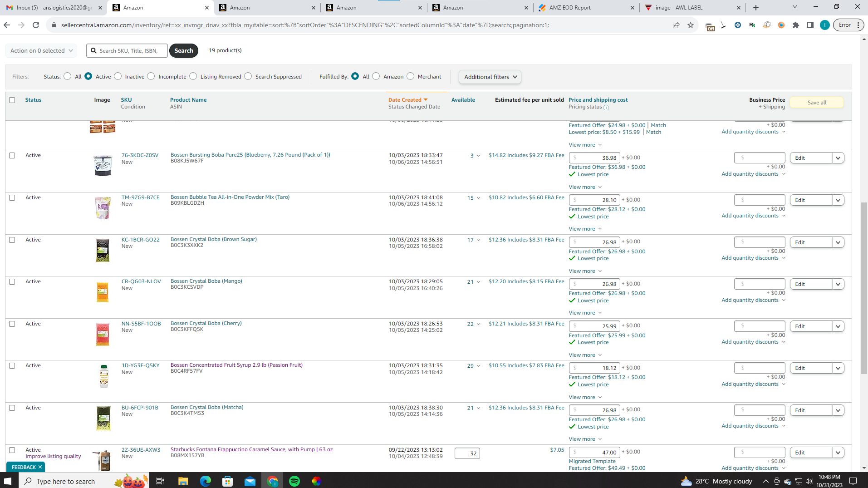Viewport: 868px width, 488px height.
Task: Click the search magnifier in SKU search box
Action: tap(93, 50)
